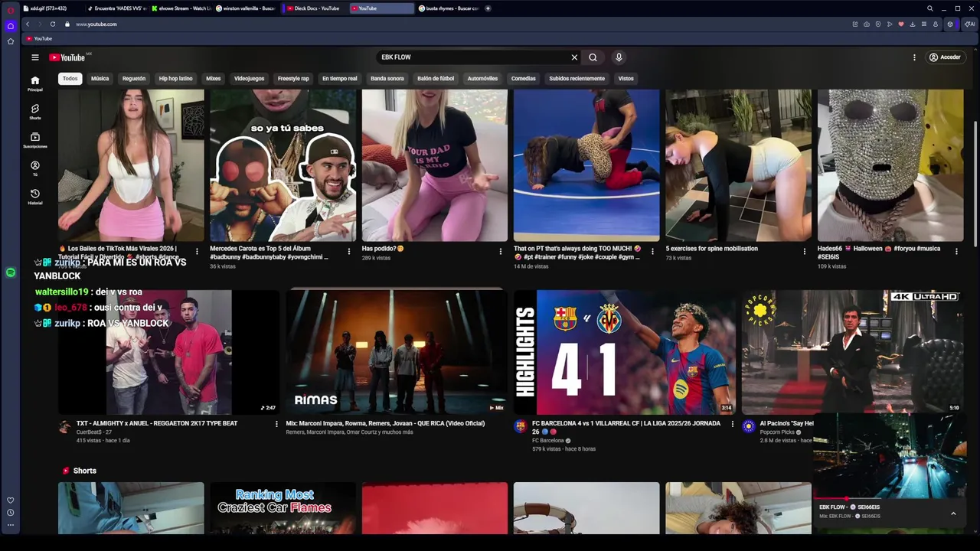Screen dimensions: 980x551
Task: Open YouTube settings three-dot menu
Action: coord(914,57)
